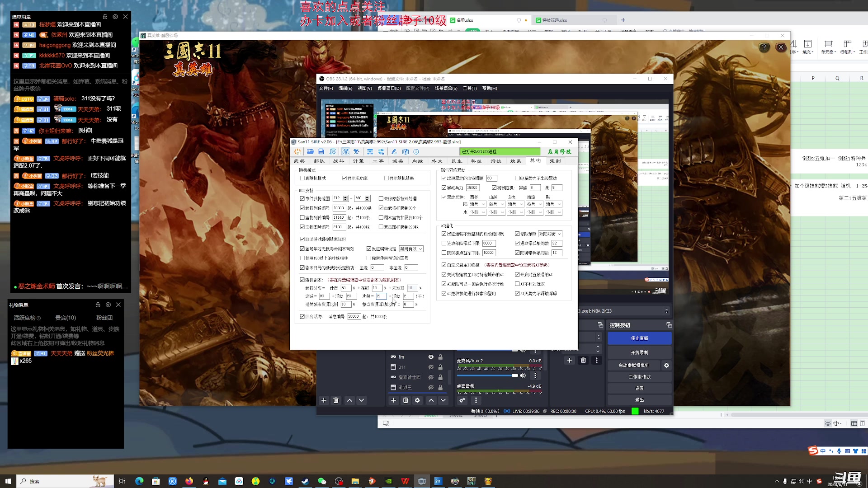The width and height of the screenshot is (868, 488).
Task: Increment the 712 range start spinner
Action: click(x=346, y=197)
